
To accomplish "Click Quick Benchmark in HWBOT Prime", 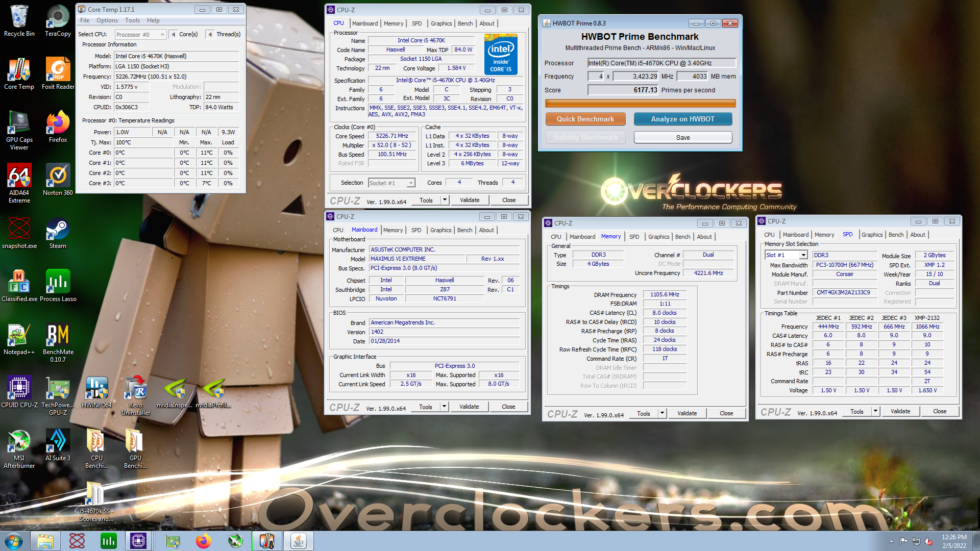I will 585,119.
